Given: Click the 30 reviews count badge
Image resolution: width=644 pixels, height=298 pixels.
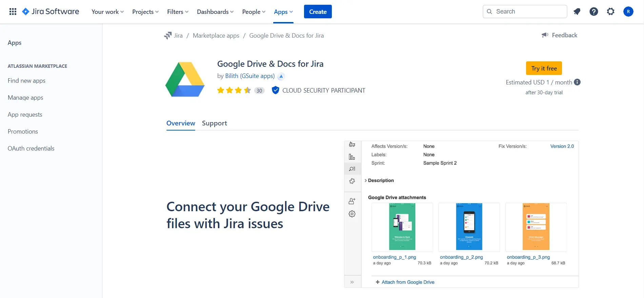Looking at the screenshot, I should point(259,91).
